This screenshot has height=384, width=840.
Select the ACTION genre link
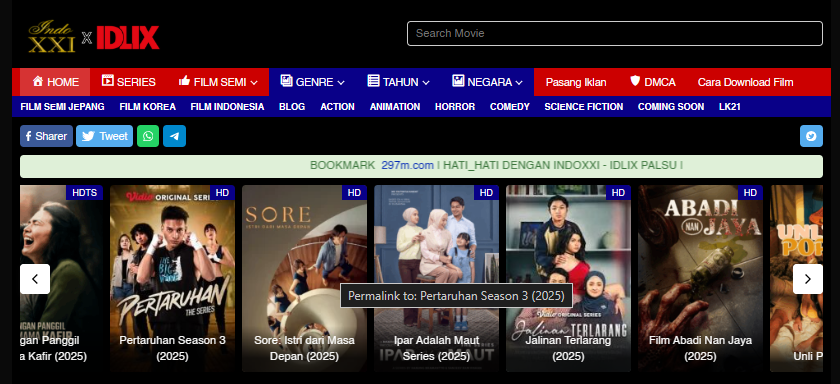click(338, 107)
